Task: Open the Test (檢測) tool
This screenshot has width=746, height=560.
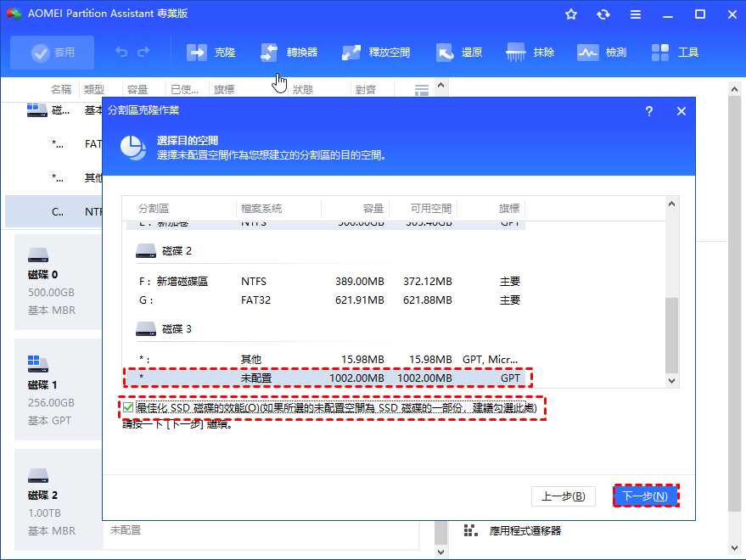Action: [x=602, y=53]
